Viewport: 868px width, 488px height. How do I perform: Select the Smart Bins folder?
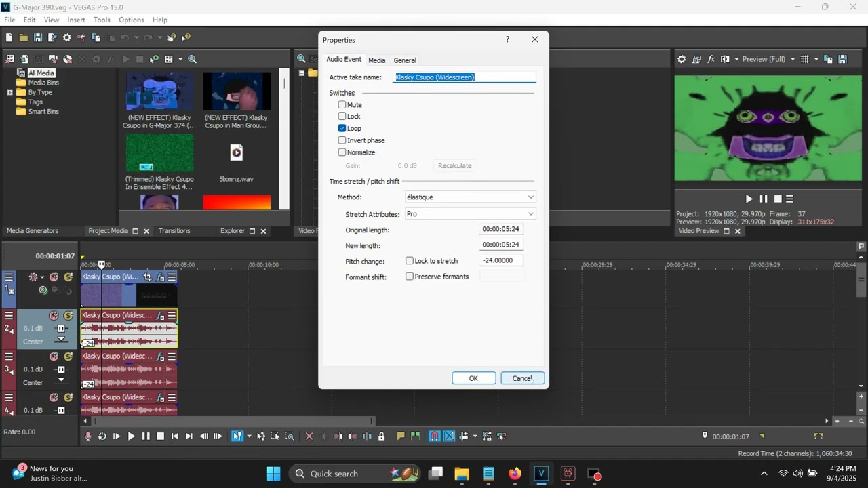(43, 111)
